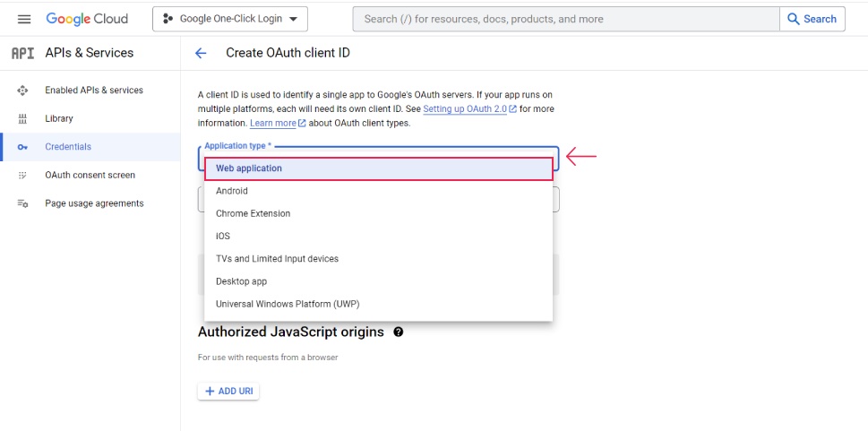Click the OAuth consent screen icon
Screen dimensions: 868x431
click(x=22, y=175)
